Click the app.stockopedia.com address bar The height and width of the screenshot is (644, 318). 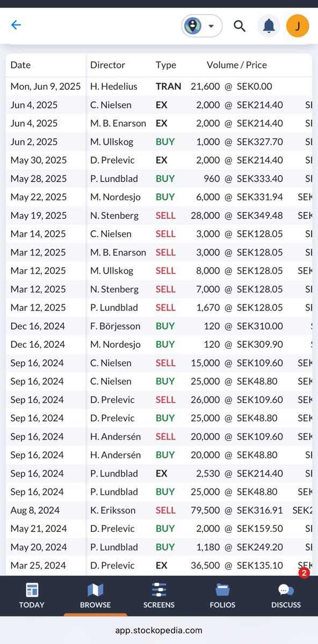pos(159,630)
